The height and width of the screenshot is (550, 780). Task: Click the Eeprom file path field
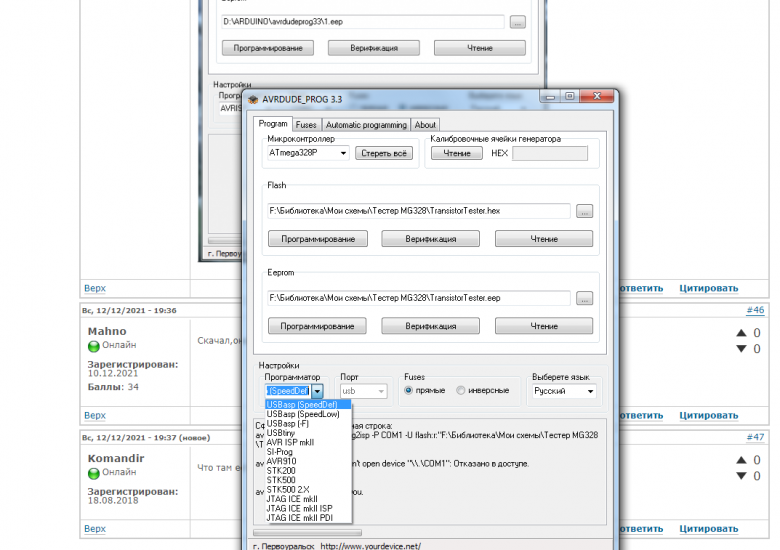tap(419, 298)
